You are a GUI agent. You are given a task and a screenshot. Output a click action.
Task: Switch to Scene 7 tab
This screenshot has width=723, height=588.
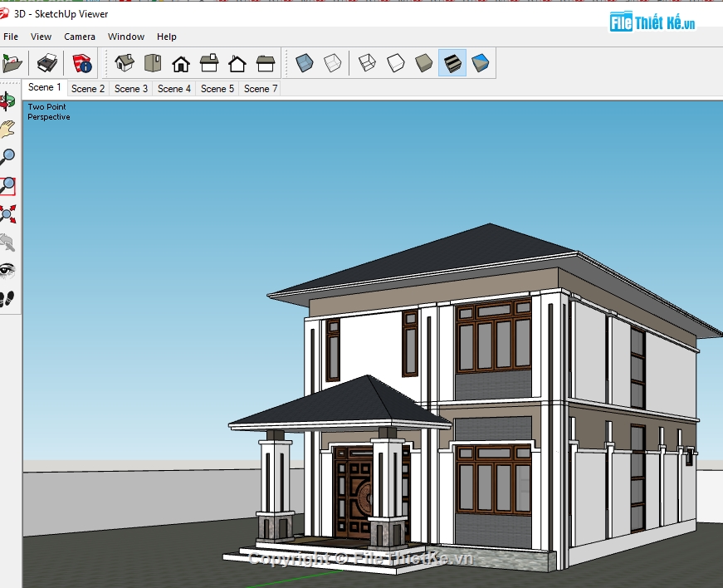(x=261, y=89)
